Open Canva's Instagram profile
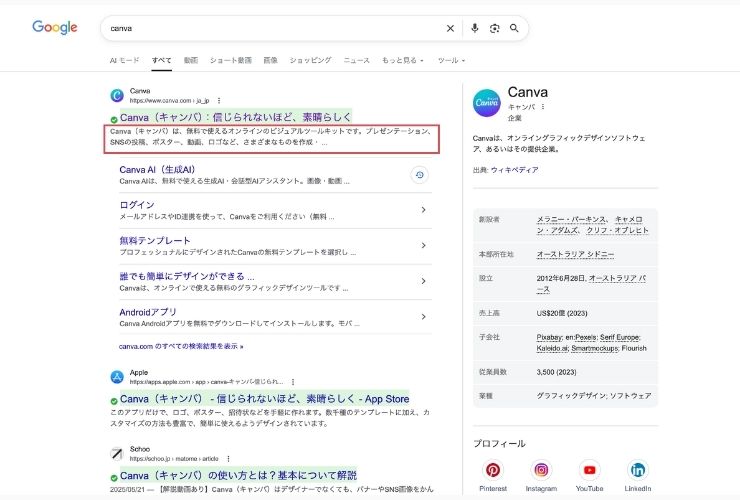Image resolution: width=740 pixels, height=500 pixels. [541, 470]
